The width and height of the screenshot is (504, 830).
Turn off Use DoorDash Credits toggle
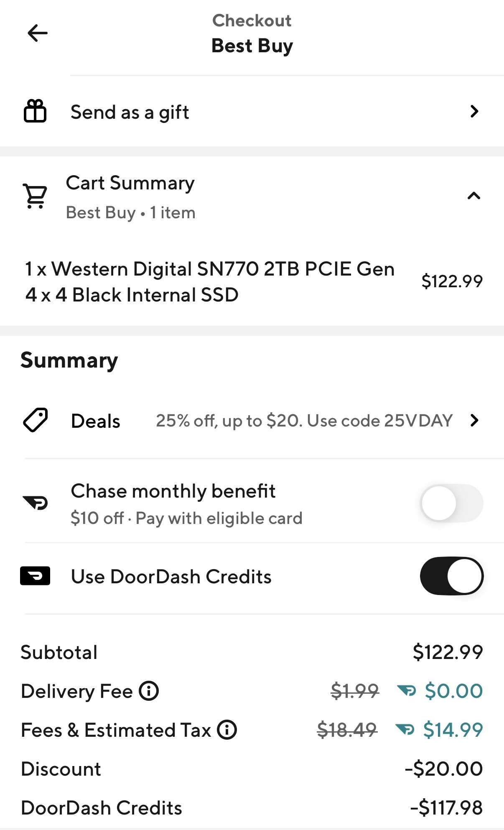coord(451,576)
